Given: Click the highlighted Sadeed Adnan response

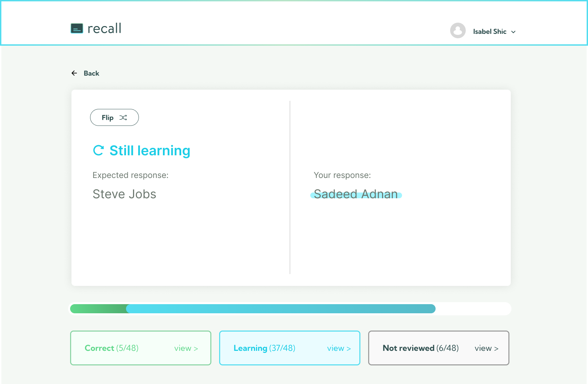Looking at the screenshot, I should (x=356, y=194).
